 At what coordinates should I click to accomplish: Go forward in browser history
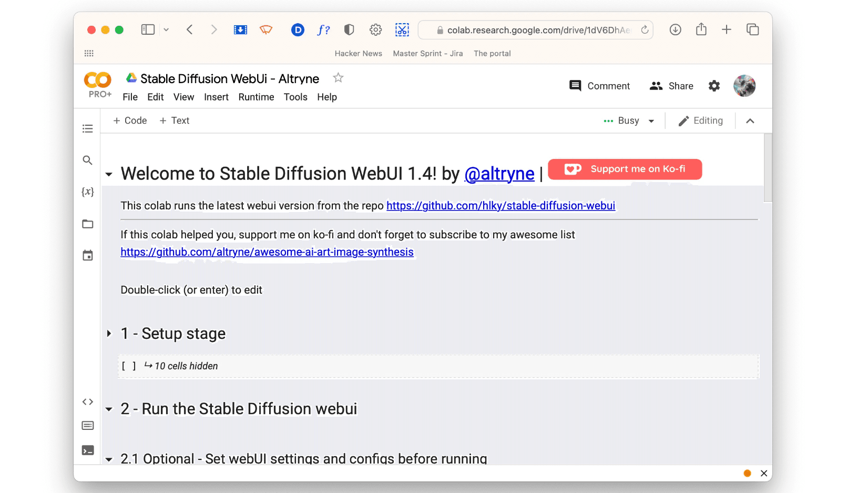[x=214, y=29]
